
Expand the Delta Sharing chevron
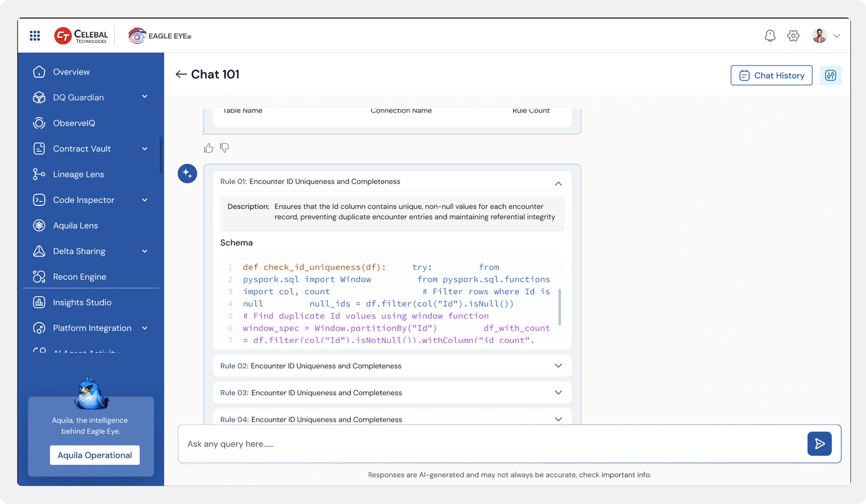coord(145,251)
